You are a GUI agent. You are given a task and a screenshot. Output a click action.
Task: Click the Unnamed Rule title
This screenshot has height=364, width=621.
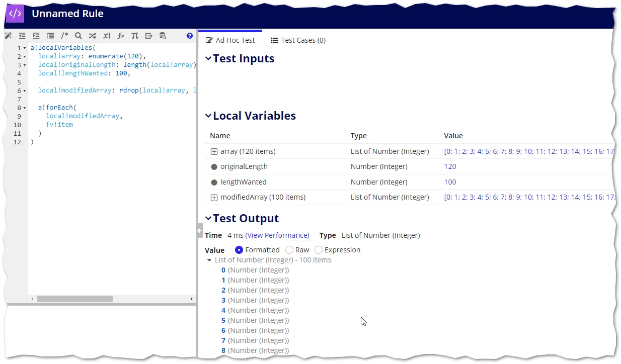[68, 14]
